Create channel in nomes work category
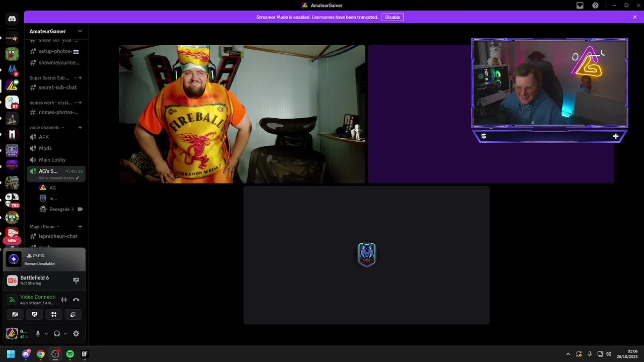The image size is (644, 362). pos(80,103)
